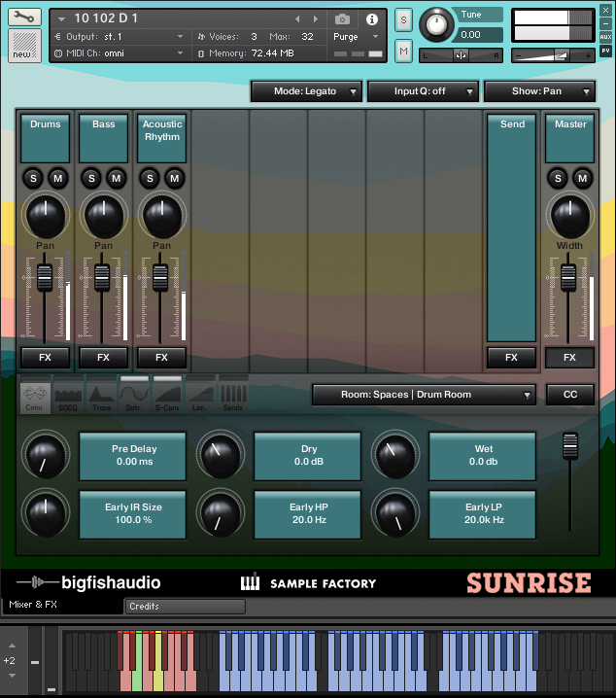Solo the Master channel
This screenshot has width=616, height=698.
(558, 179)
